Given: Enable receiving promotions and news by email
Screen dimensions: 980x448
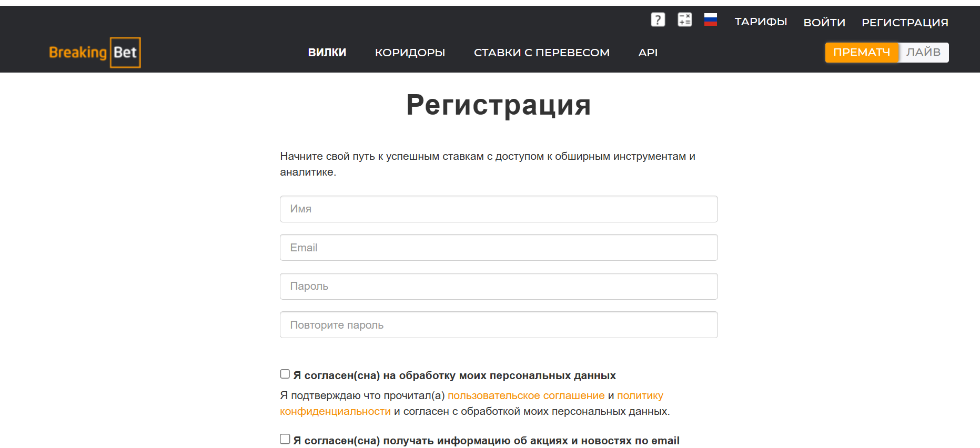Looking at the screenshot, I should (285, 439).
